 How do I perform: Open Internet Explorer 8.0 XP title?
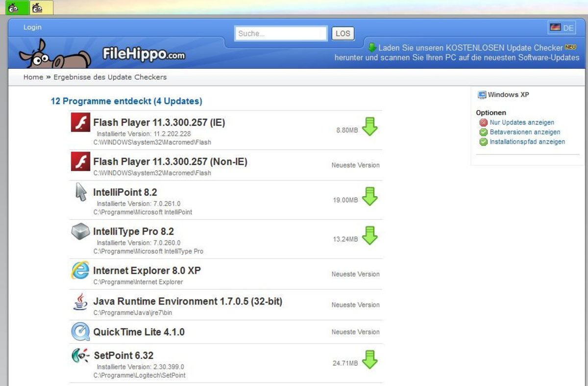[147, 271]
